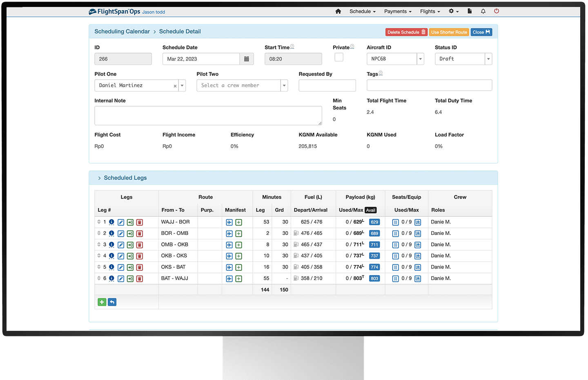588x380 pixels.
Task: Add a new leg with green plus button
Action: coord(102,302)
